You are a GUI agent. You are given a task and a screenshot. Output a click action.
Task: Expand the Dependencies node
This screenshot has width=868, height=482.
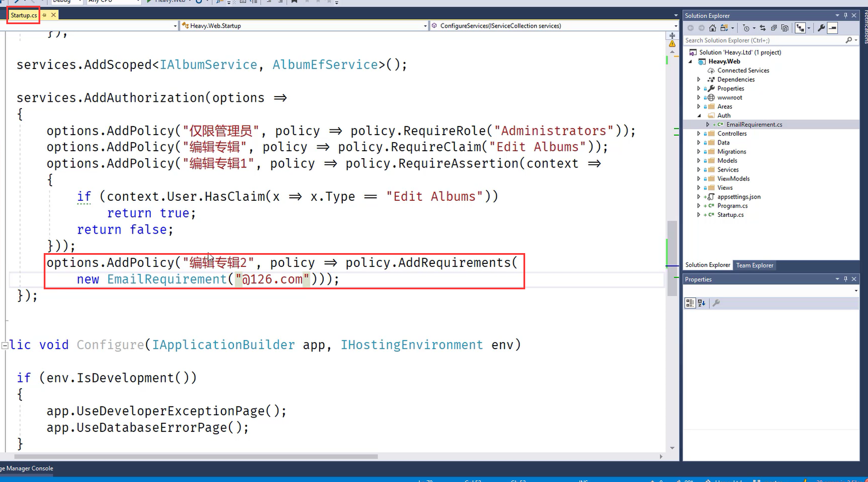699,79
